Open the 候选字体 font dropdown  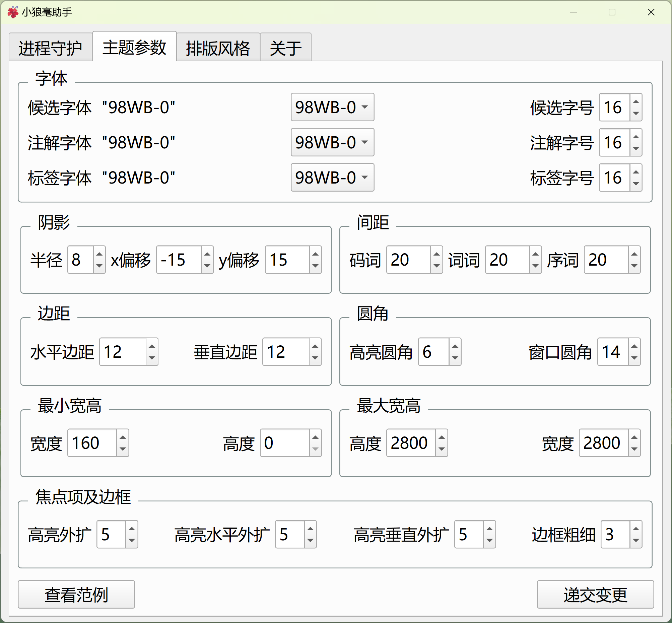pyautogui.click(x=332, y=107)
